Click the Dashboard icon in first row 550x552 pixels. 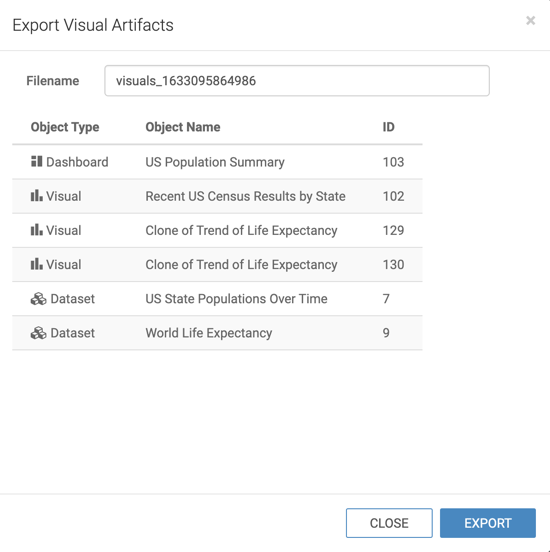pos(37,162)
